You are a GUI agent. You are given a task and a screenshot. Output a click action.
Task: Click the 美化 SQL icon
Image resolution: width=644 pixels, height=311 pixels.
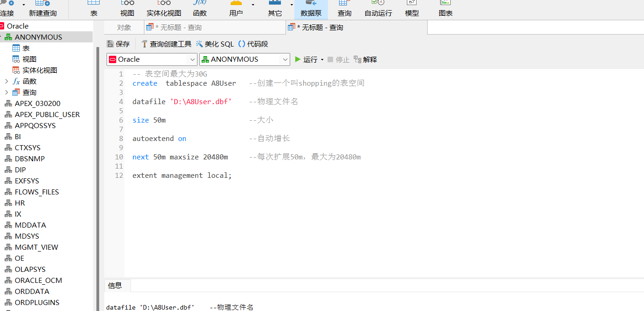[x=215, y=44]
